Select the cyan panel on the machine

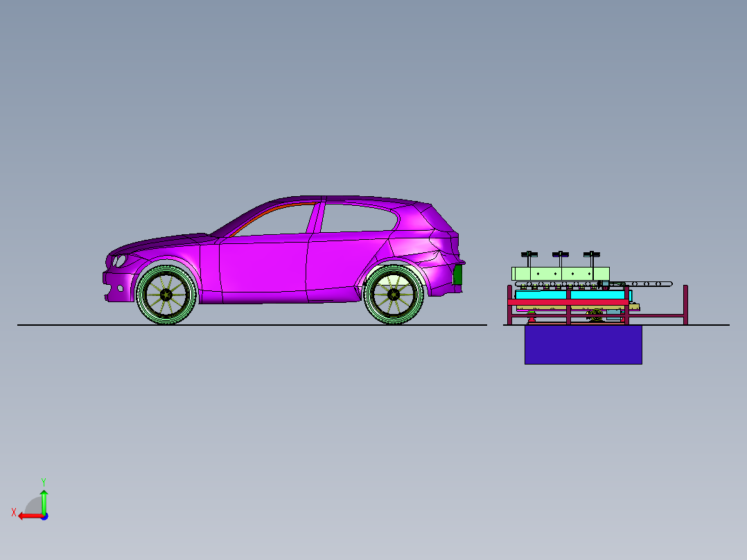[x=572, y=295]
